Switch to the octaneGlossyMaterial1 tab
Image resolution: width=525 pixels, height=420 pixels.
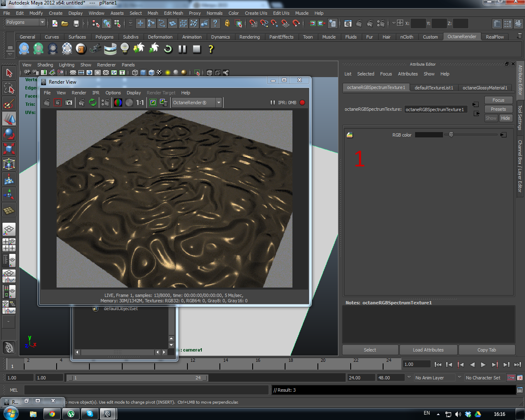(485, 88)
